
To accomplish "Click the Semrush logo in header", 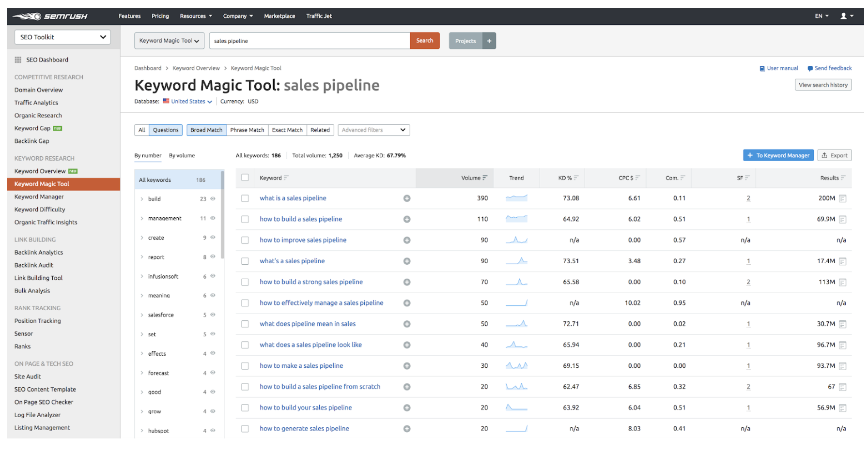I will (x=50, y=16).
